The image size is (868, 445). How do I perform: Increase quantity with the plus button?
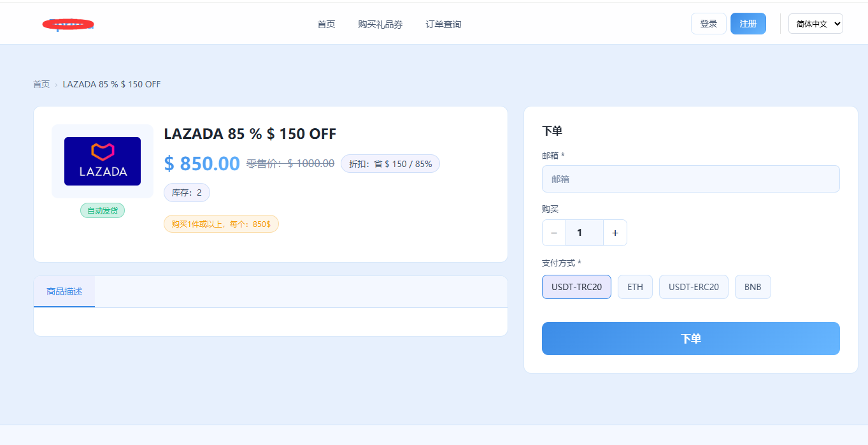(x=615, y=232)
